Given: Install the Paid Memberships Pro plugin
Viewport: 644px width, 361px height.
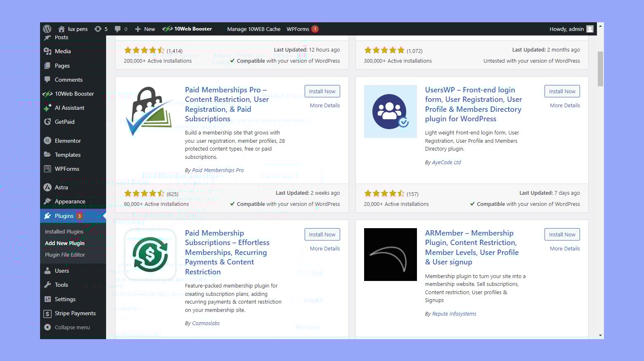Looking at the screenshot, I should [322, 91].
